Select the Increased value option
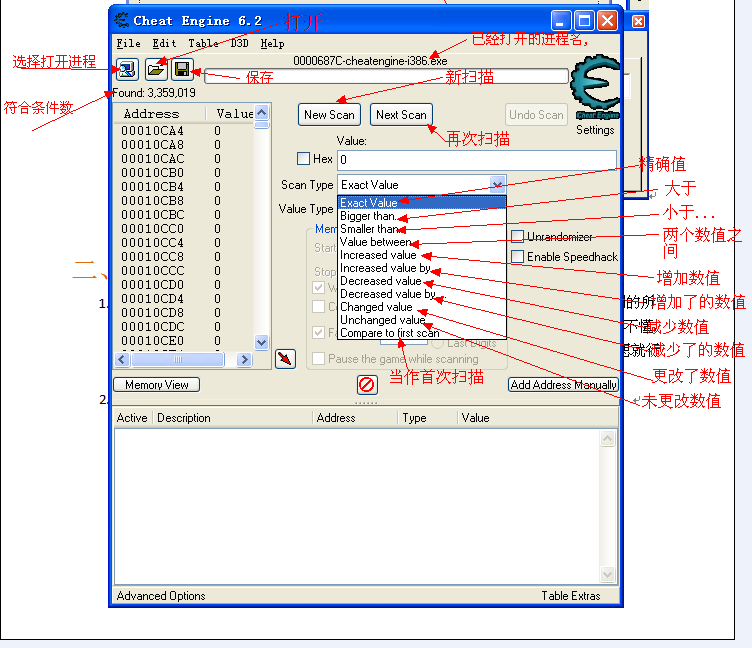Screen dimensions: 752x648 tap(422, 255)
